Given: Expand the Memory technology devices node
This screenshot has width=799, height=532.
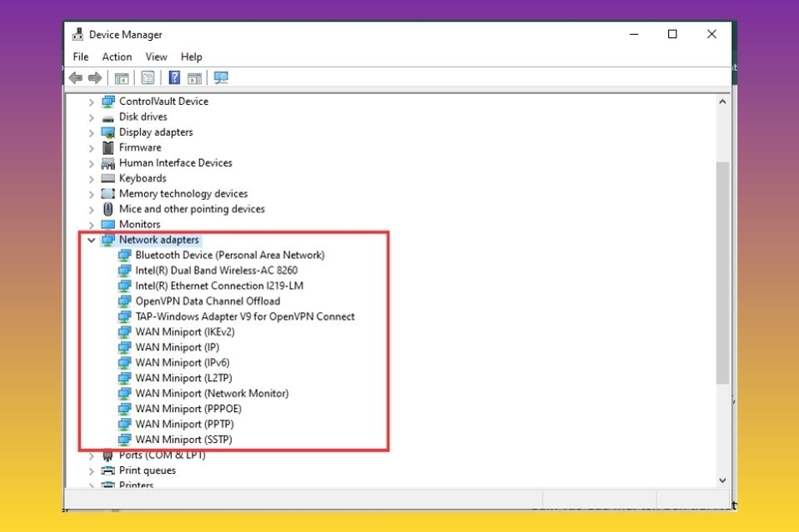Looking at the screenshot, I should [x=91, y=194].
